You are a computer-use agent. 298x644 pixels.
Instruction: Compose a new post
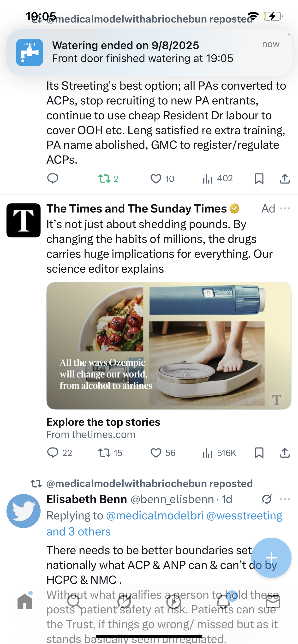point(271,558)
